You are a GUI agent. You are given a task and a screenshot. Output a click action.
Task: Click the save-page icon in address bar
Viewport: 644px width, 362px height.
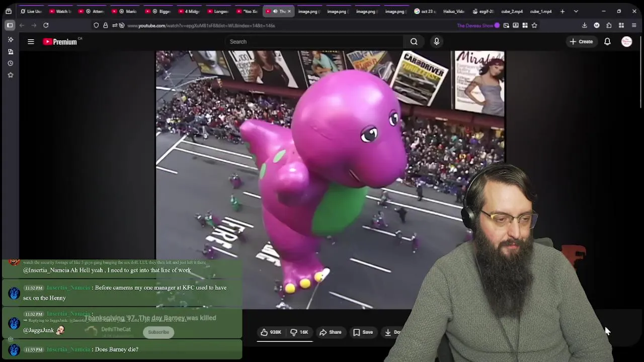tap(516, 25)
